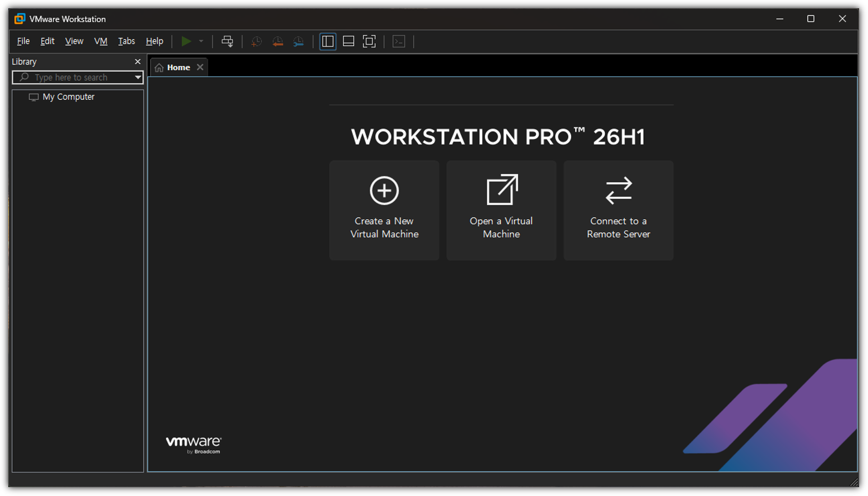Open the power options dropdown arrow
Viewport: 868px width, 496px height.
(201, 41)
